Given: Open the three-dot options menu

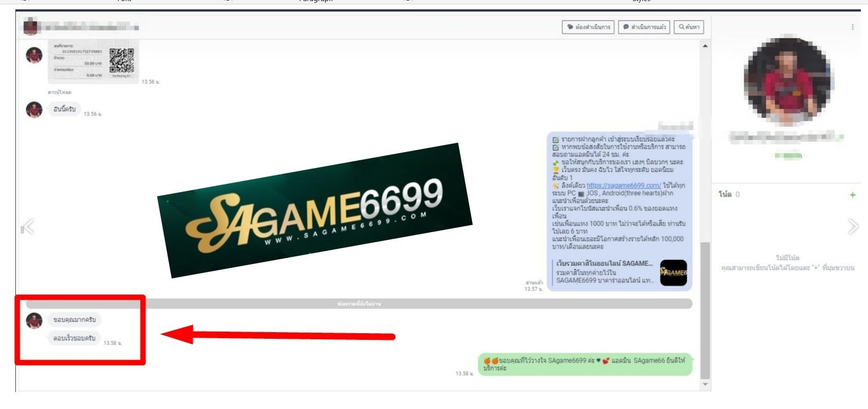Looking at the screenshot, I should coord(852,27).
